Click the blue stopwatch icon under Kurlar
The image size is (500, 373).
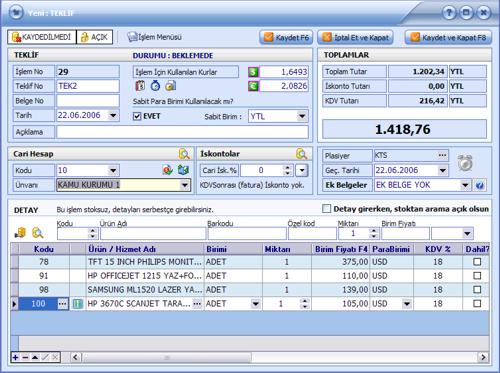[155, 86]
